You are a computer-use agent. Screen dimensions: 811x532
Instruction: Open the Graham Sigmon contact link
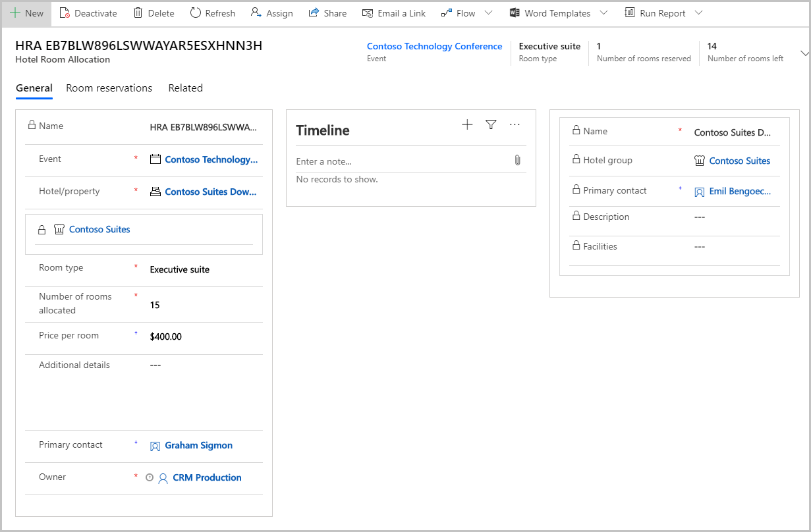click(x=199, y=446)
